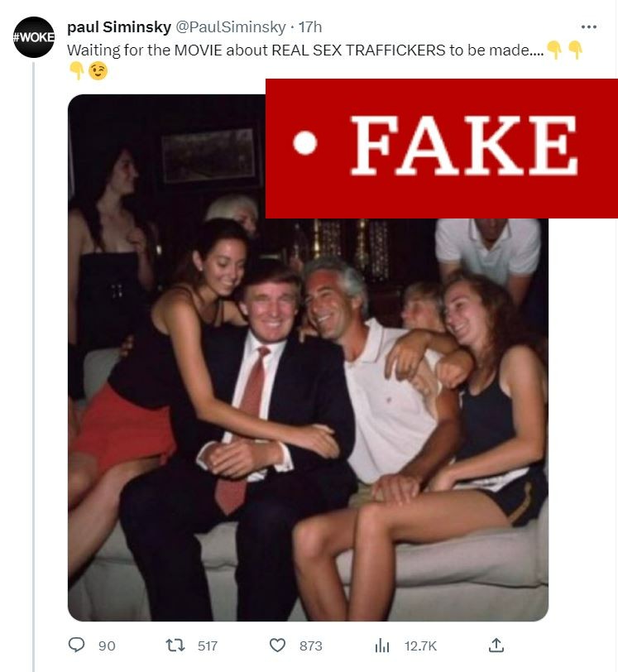The image size is (618, 672).
Task: Open the 17h timestamp link
Action: coord(310,28)
